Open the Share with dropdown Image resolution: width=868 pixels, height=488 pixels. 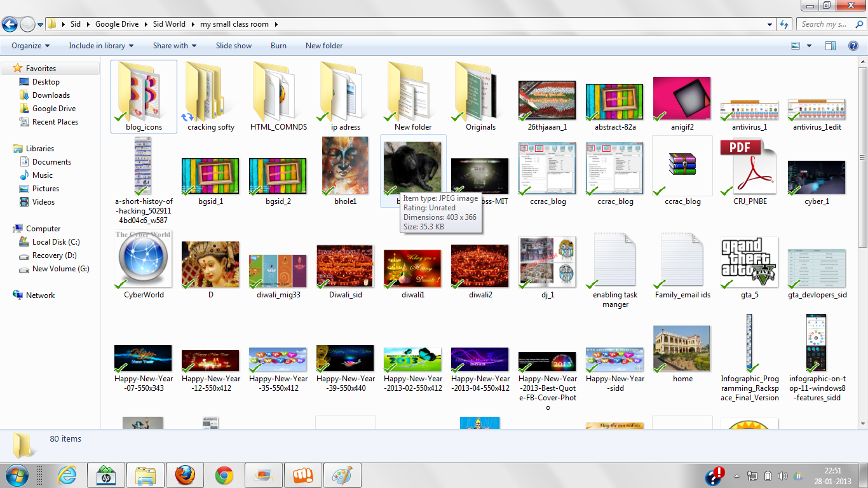pyautogui.click(x=174, y=45)
